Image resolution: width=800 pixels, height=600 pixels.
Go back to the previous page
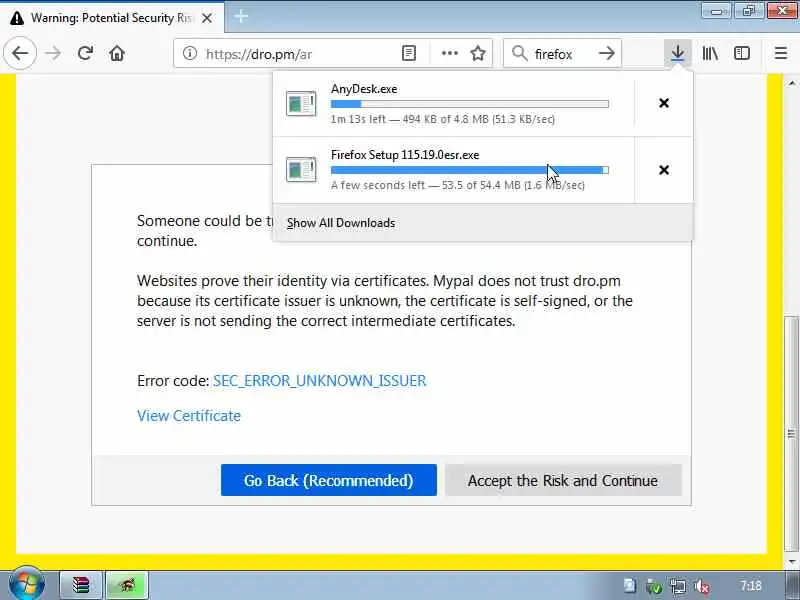coord(20,53)
